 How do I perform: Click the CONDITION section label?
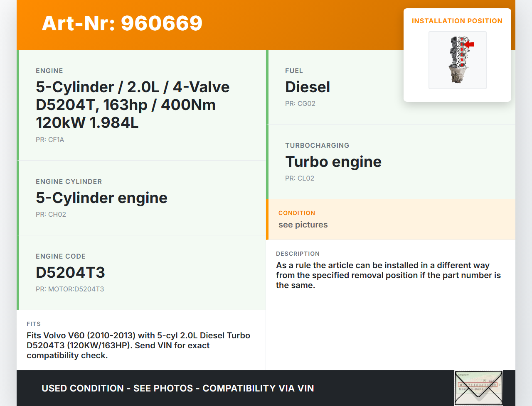[297, 213]
